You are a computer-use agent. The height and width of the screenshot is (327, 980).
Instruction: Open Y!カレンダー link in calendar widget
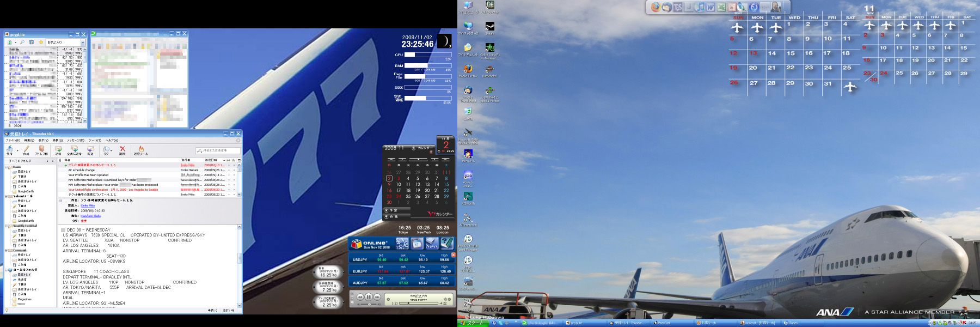(440, 214)
